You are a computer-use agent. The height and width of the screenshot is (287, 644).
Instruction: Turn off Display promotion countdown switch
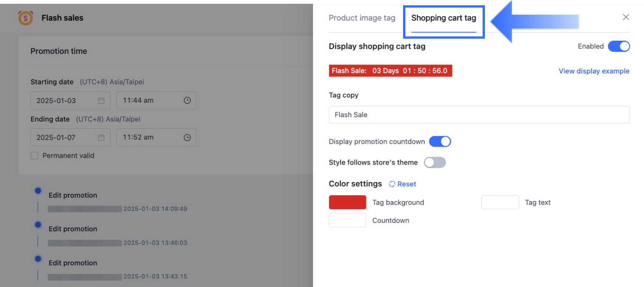click(440, 141)
